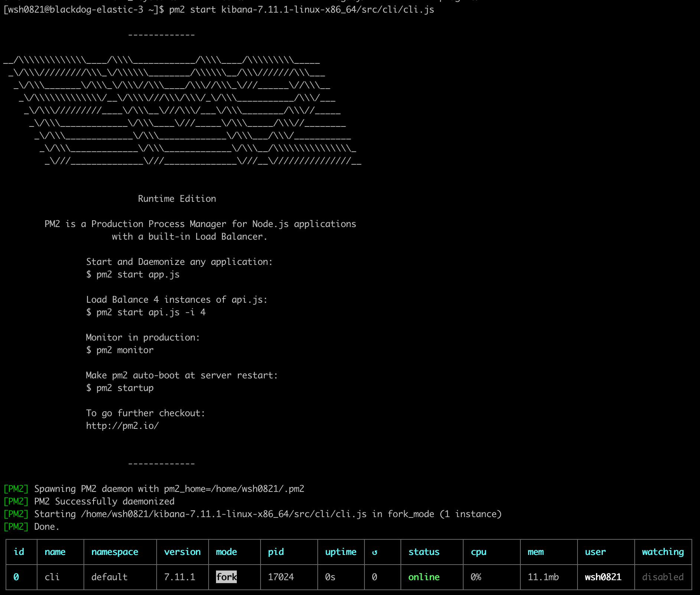Open the http://pm2.io/ link
The width and height of the screenshot is (700, 595).
[122, 426]
